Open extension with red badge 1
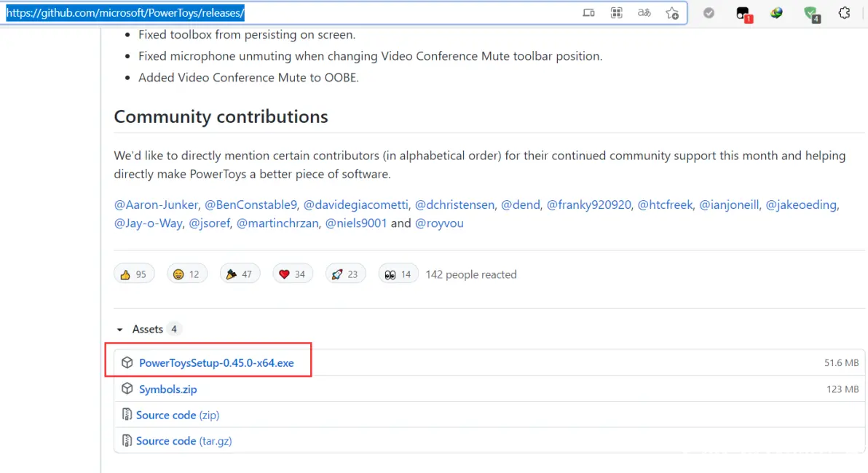 (x=743, y=14)
